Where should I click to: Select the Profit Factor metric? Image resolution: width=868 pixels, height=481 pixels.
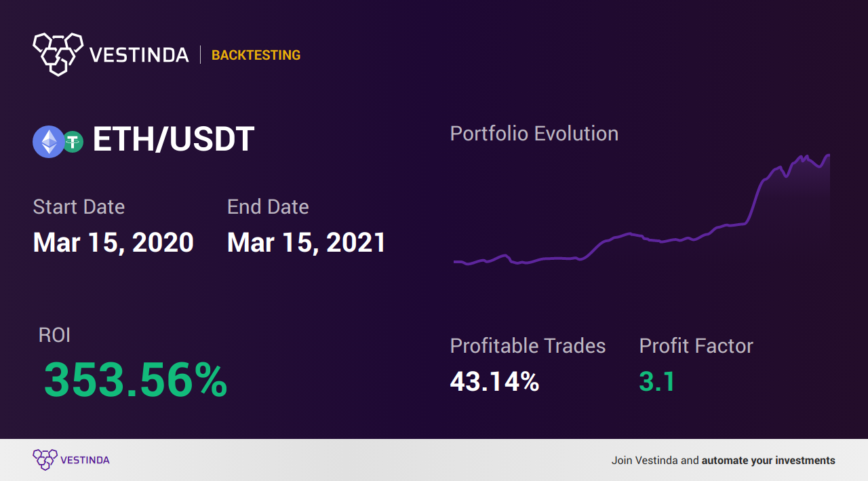pyautogui.click(x=696, y=346)
